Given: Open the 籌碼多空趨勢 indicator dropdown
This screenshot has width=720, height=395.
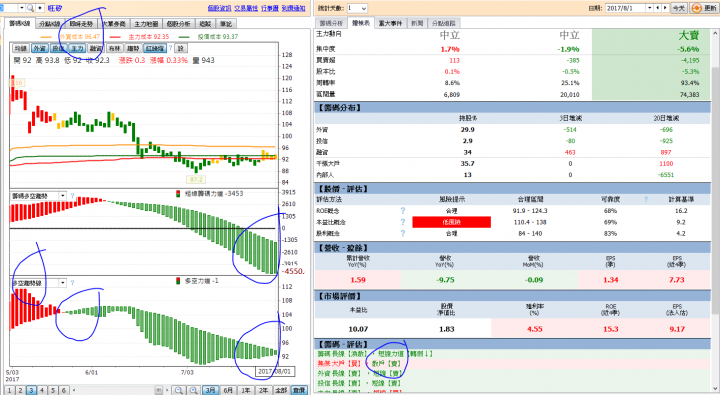Looking at the screenshot, I should pos(63,196).
